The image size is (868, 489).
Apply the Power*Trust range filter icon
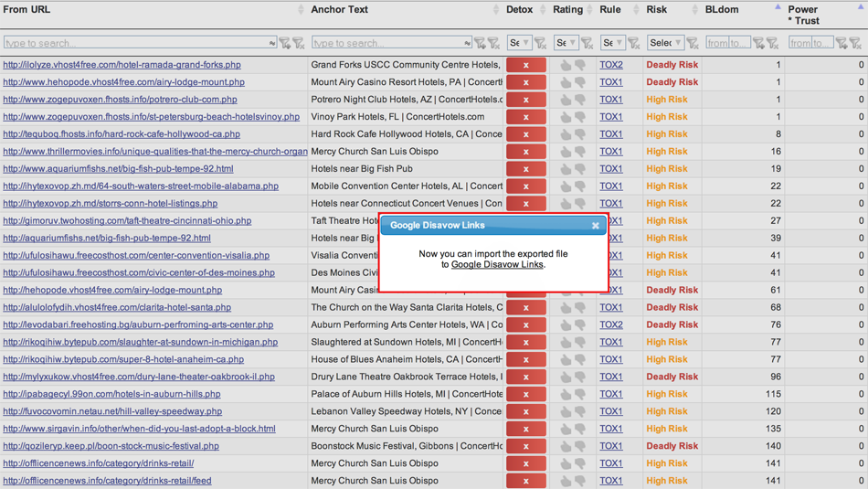tap(842, 43)
